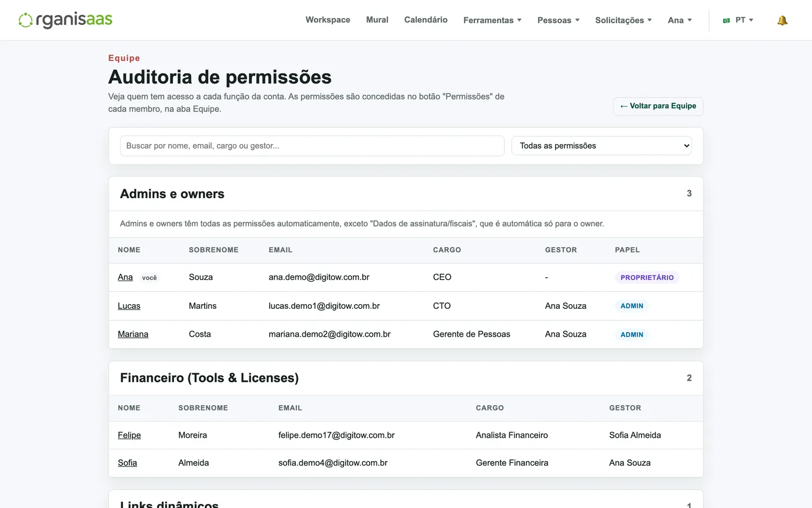Click the search field for name or email
The width and height of the screenshot is (812, 508).
point(312,146)
